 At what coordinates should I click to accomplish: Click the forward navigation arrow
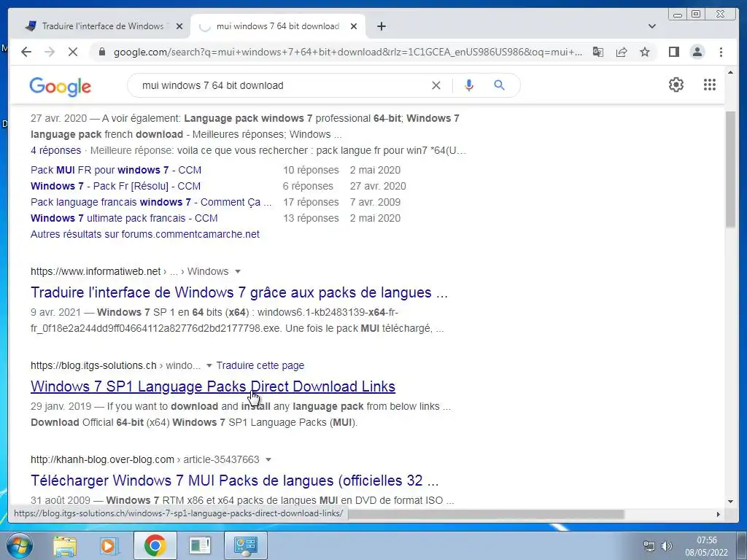pos(50,52)
